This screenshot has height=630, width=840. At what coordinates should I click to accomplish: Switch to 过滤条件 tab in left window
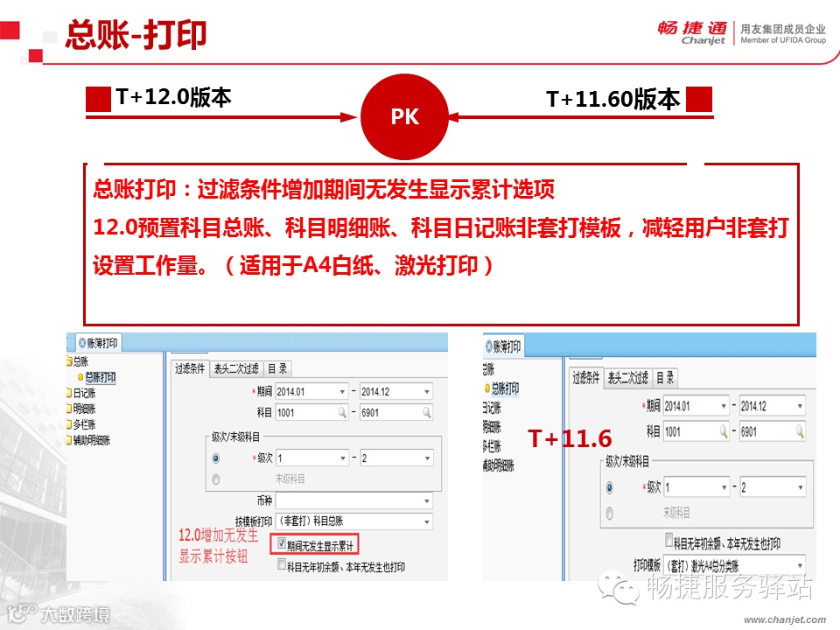coord(190,368)
